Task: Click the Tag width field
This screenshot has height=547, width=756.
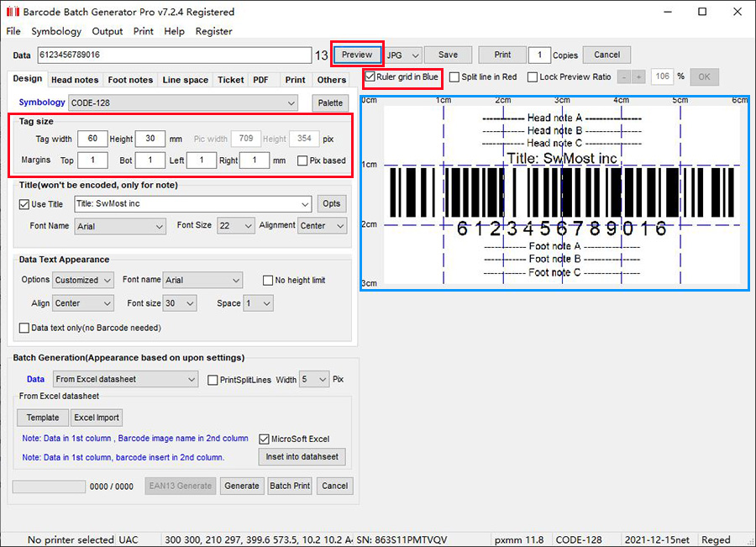Action: (x=92, y=139)
